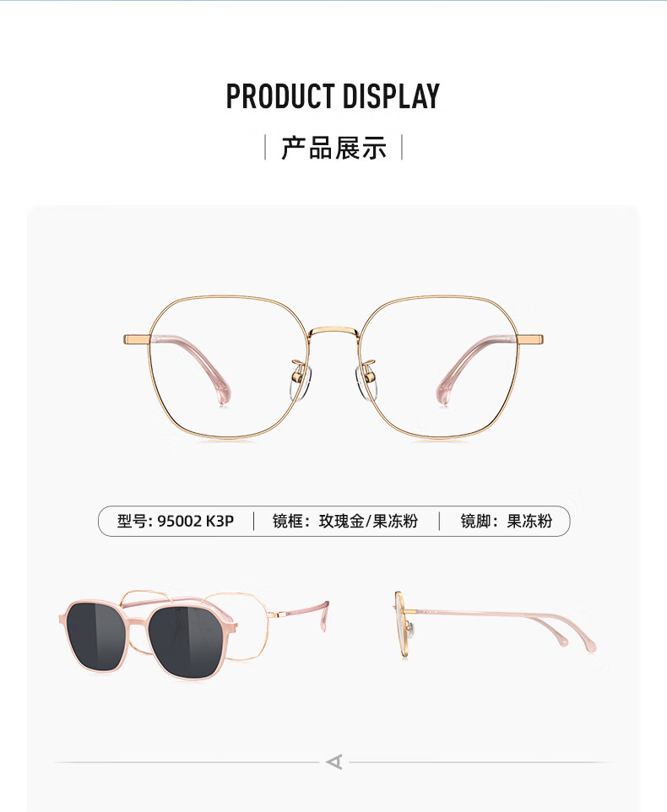Click the left lens of front-view glasses

click(x=229, y=368)
